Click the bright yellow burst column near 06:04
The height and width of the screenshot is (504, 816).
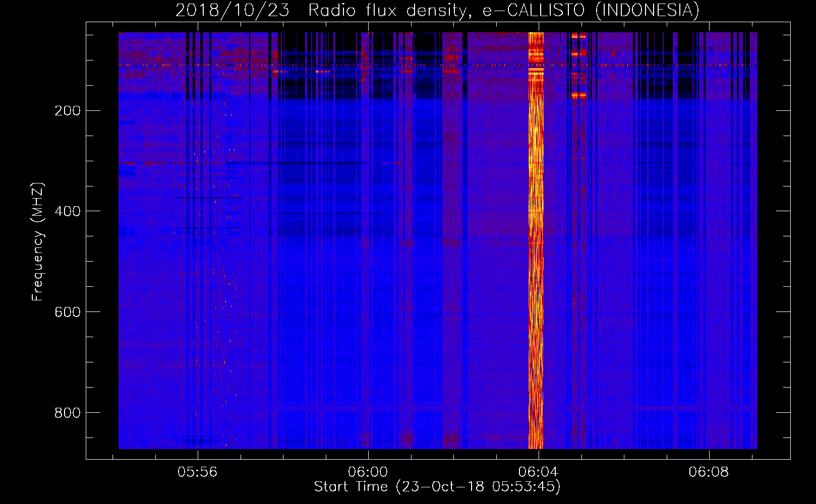(x=536, y=240)
